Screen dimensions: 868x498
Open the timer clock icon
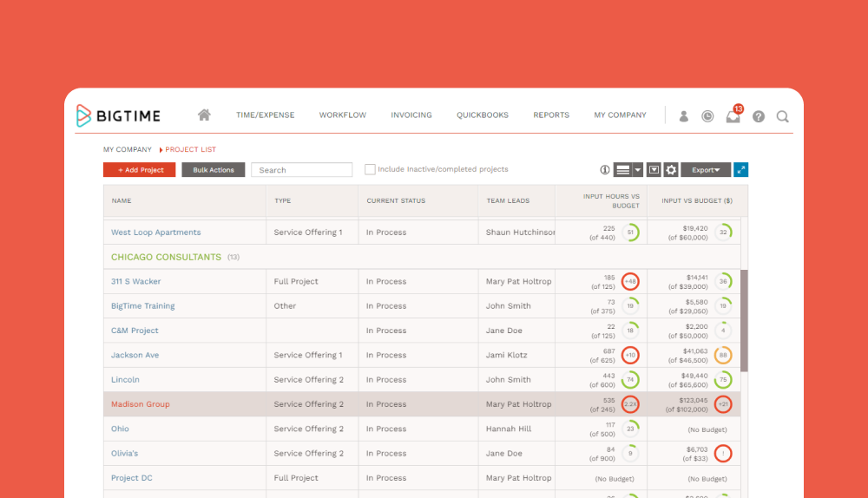707,116
